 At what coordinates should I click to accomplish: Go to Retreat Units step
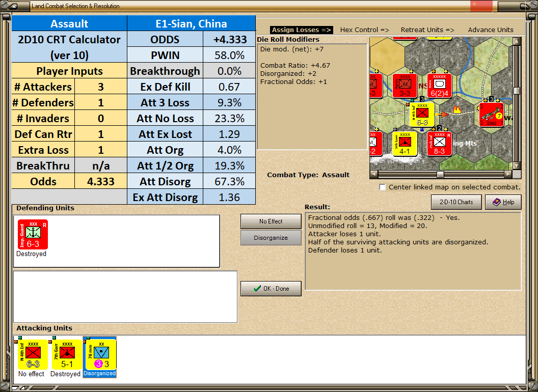[427, 30]
